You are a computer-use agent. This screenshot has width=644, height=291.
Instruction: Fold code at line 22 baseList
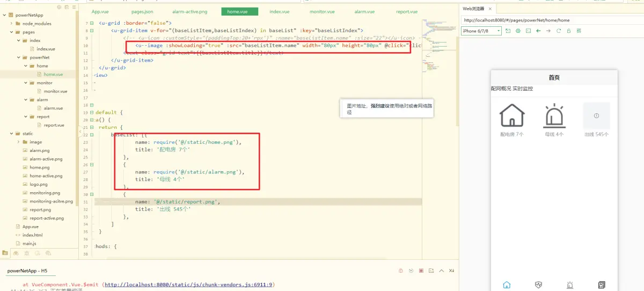pos(92,135)
